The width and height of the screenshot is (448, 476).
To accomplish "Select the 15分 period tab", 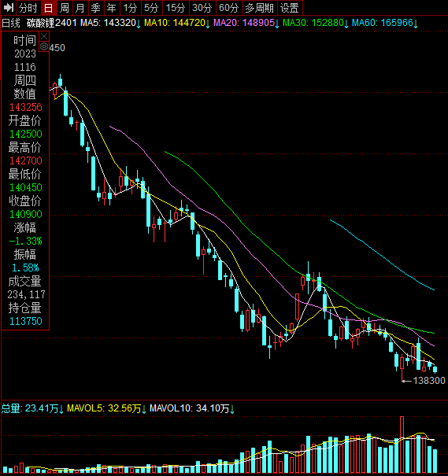I will pyautogui.click(x=176, y=8).
